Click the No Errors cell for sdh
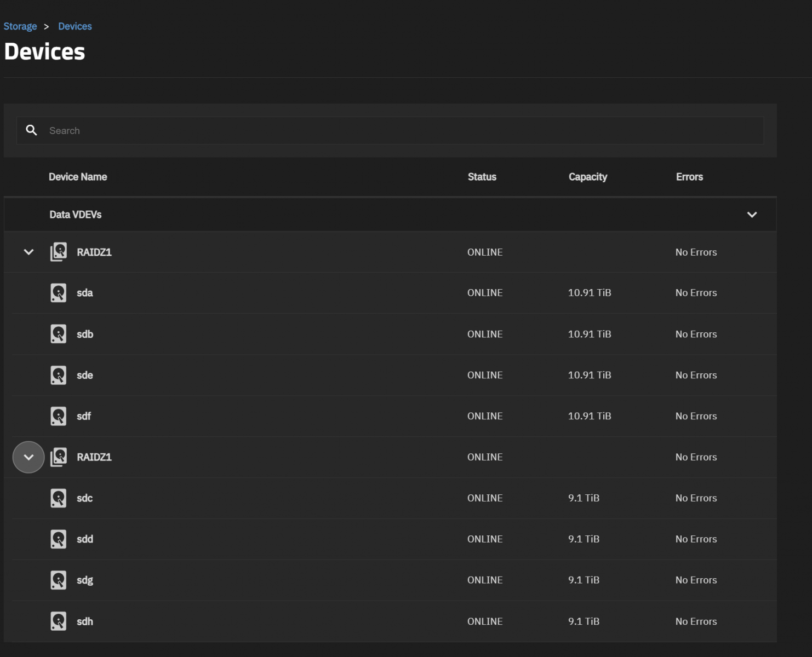The height and width of the screenshot is (657, 812). (x=696, y=621)
